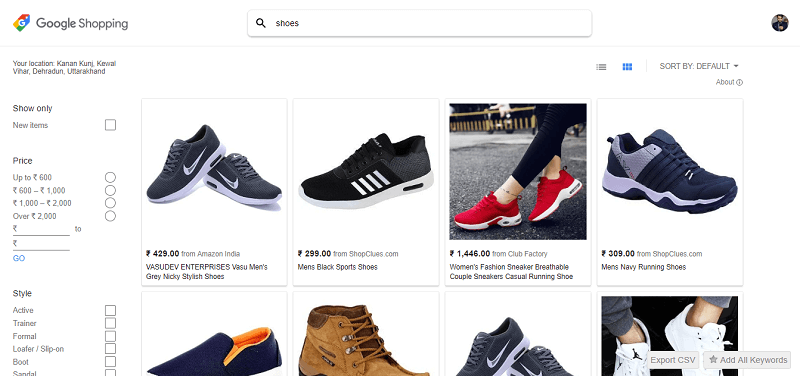Click the navy orange loafer image
Screen dimensions: 800x376
[x=214, y=352]
